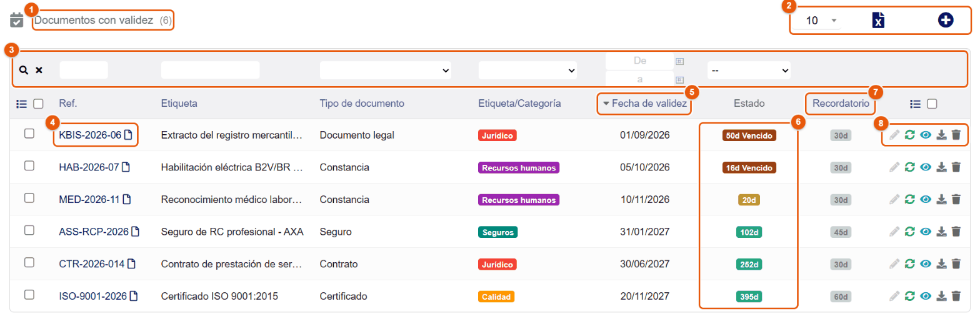The width and height of the screenshot is (980, 324).
Task: Click the green 'Seguros' category tag
Action: click(497, 232)
